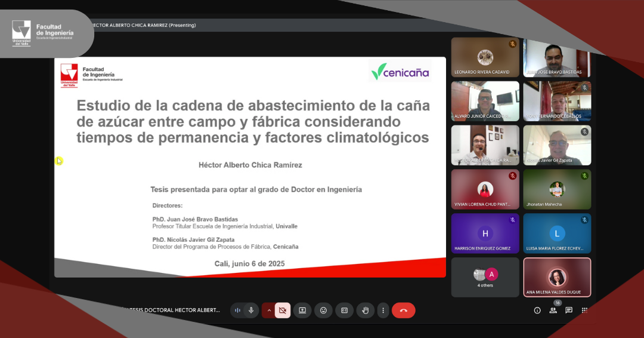This screenshot has width=644, height=338.
Task: Click the shared presentation slide title
Action: coord(253,121)
